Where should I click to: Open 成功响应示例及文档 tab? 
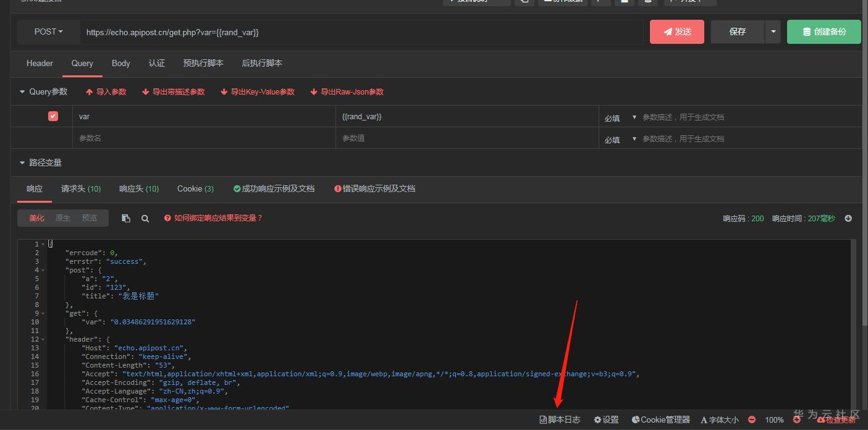click(274, 188)
